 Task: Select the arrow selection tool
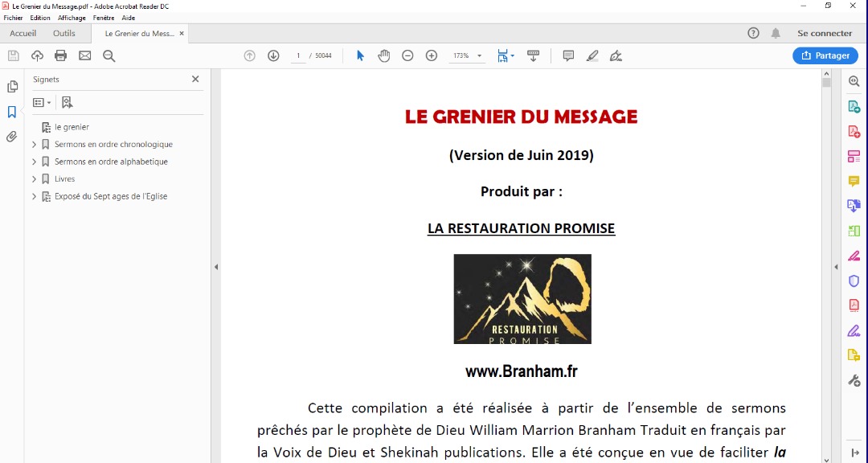click(x=360, y=55)
